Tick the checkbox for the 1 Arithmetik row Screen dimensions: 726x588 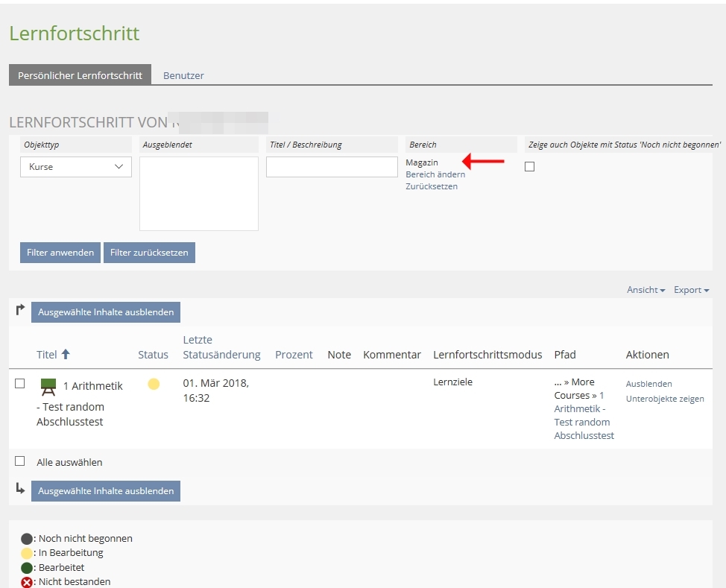20,384
